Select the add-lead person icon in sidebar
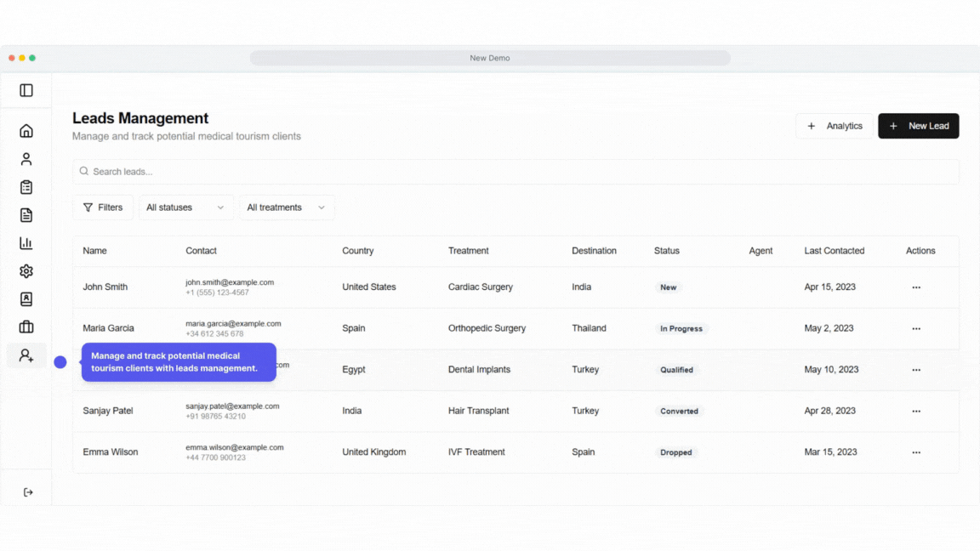This screenshot has height=551, width=980. pyautogui.click(x=26, y=355)
